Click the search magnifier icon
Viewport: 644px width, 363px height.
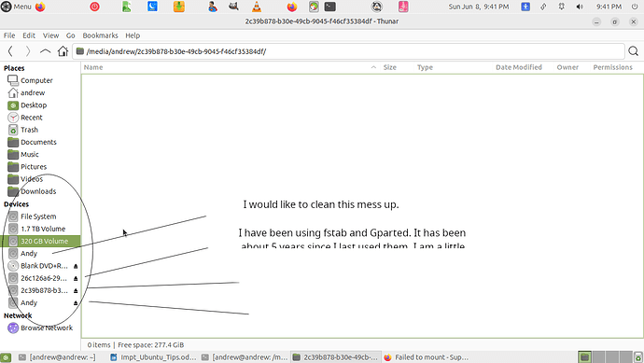click(634, 51)
